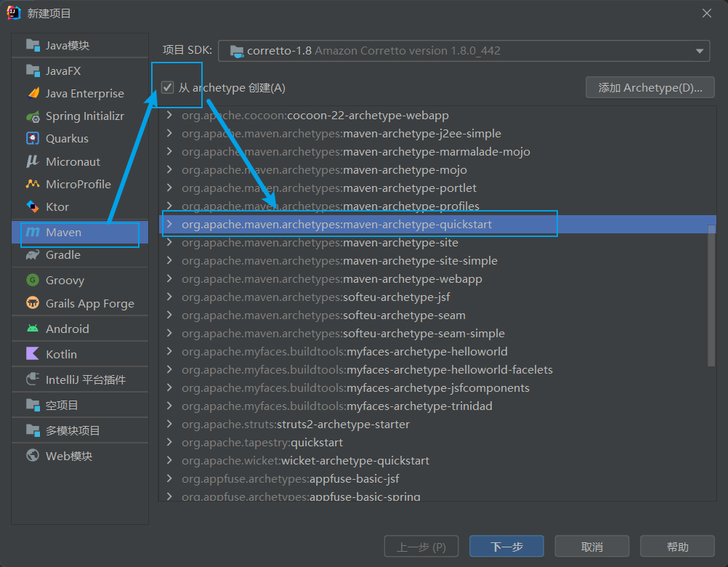
Task: Expand the maven-archetype-webapp chevron
Action: click(x=169, y=278)
